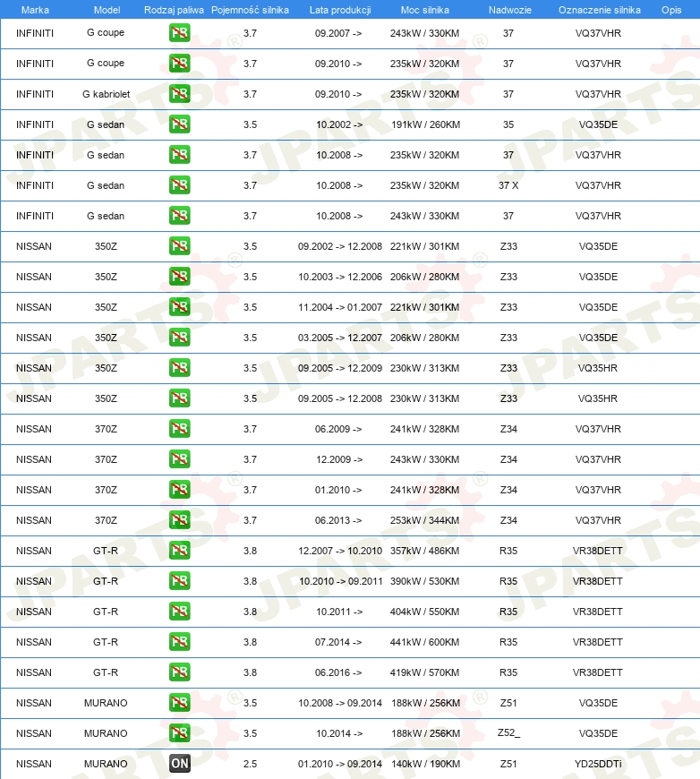Click the 2.5 engine capacity cell
The image size is (700, 779).
tap(250, 764)
